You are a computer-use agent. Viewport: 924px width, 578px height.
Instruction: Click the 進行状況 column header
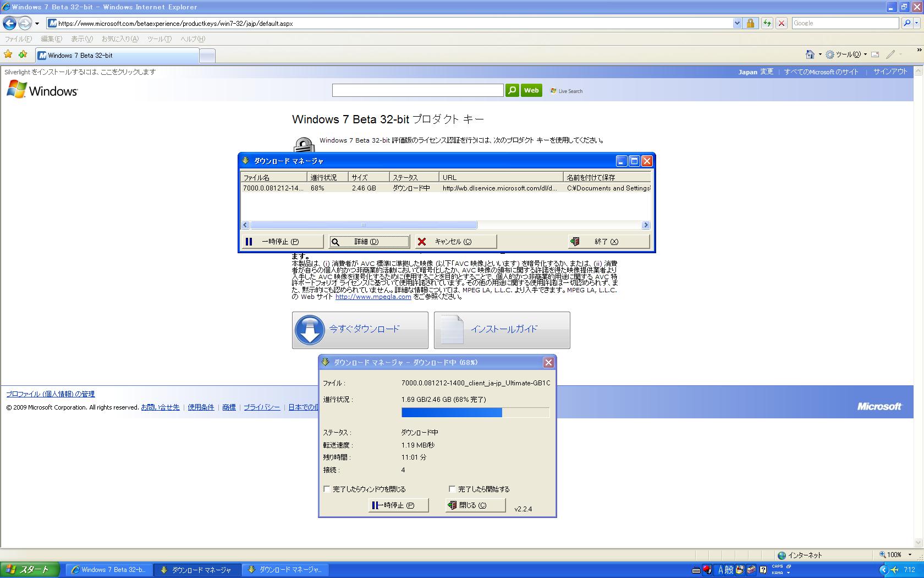point(328,177)
